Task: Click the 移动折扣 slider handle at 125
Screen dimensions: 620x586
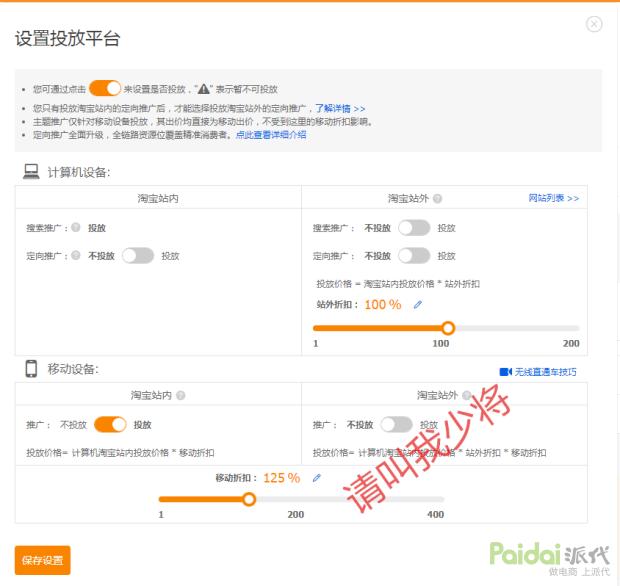Action: (249, 499)
